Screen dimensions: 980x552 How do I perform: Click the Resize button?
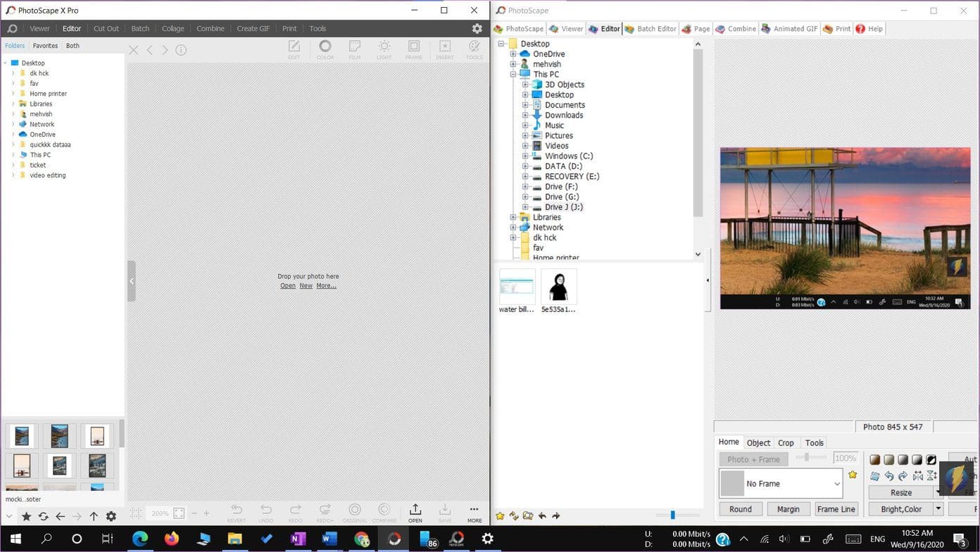901,493
